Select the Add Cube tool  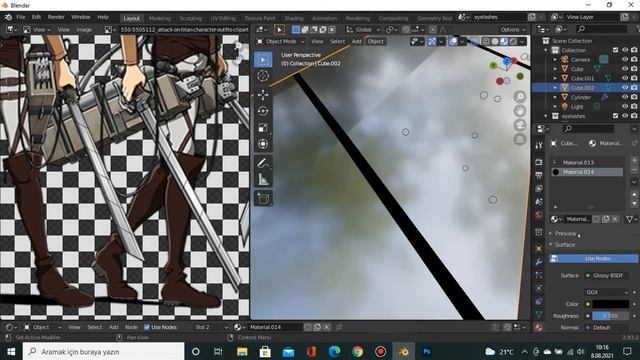[x=263, y=199]
